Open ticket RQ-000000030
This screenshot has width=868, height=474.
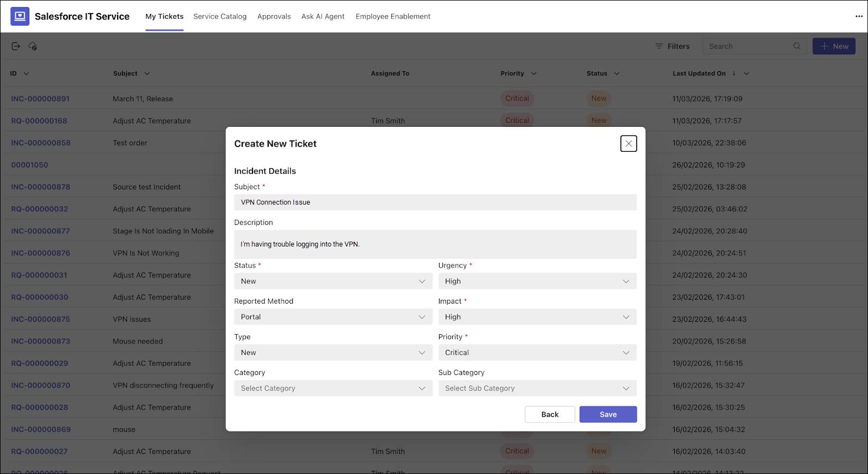pyautogui.click(x=39, y=297)
